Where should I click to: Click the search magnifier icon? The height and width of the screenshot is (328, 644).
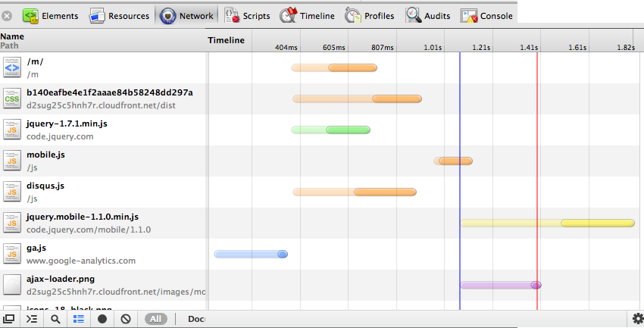[55, 319]
